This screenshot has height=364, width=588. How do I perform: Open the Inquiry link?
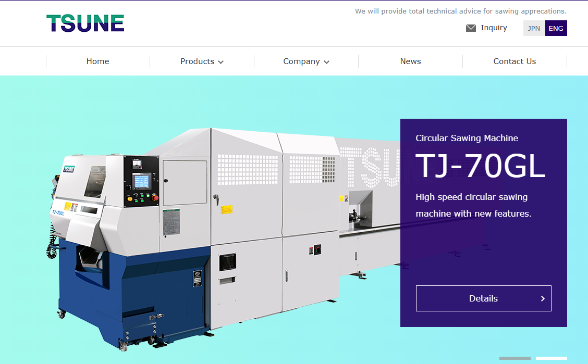click(x=494, y=28)
